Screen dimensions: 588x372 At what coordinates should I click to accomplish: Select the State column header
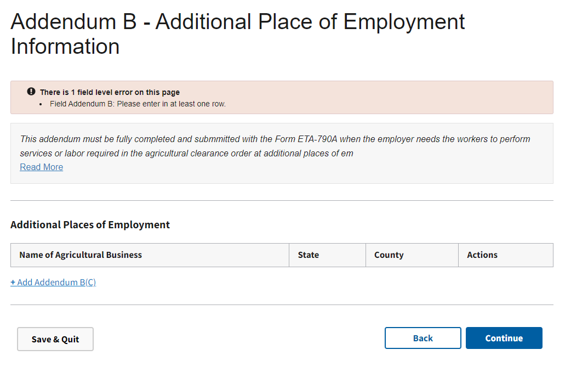point(308,255)
